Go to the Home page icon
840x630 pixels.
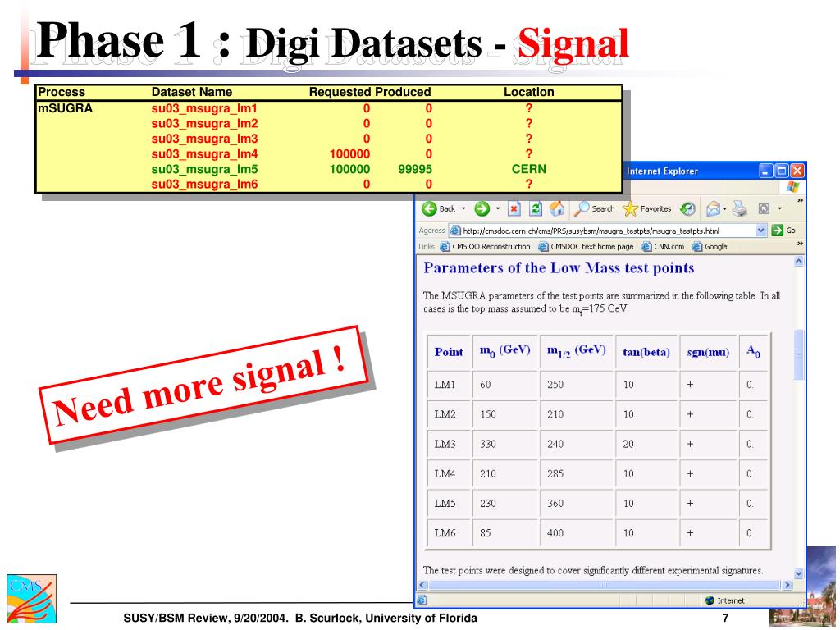[x=557, y=209]
